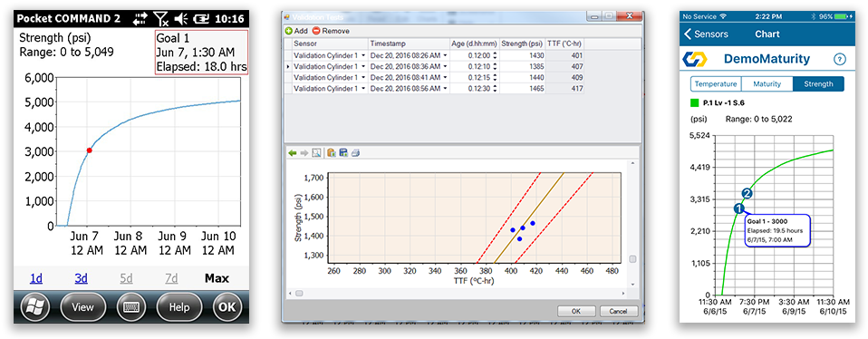This screenshot has width=868, height=339.
Task: Tap the keyboard icon in Pocket COMMAND bar
Action: tap(131, 307)
